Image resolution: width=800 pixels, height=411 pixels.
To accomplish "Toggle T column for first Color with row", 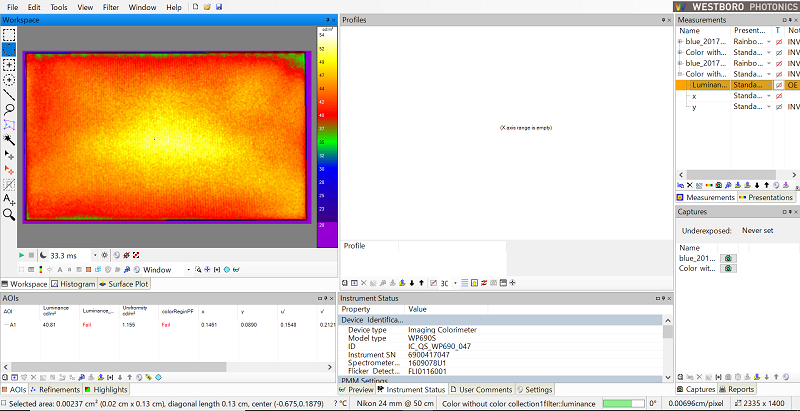I will tap(779, 52).
